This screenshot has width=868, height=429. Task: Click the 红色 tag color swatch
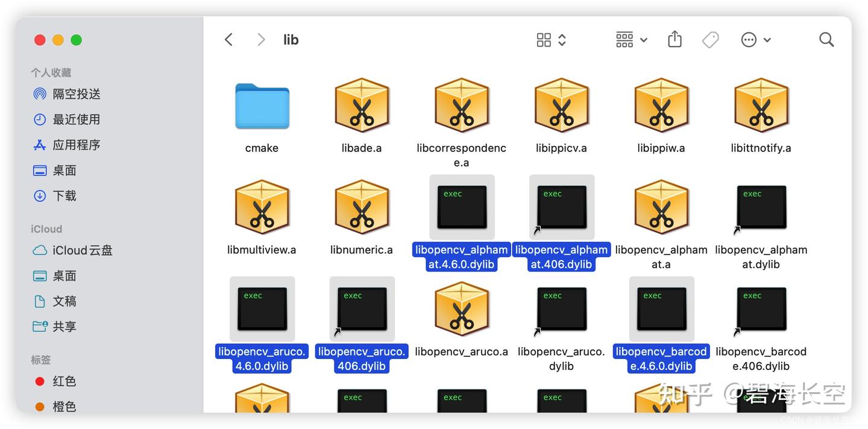(x=40, y=381)
